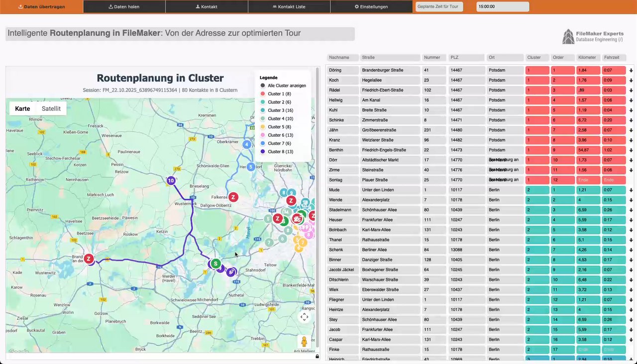
Task: Click the red Z marker at Falkensee
Action: (233, 197)
